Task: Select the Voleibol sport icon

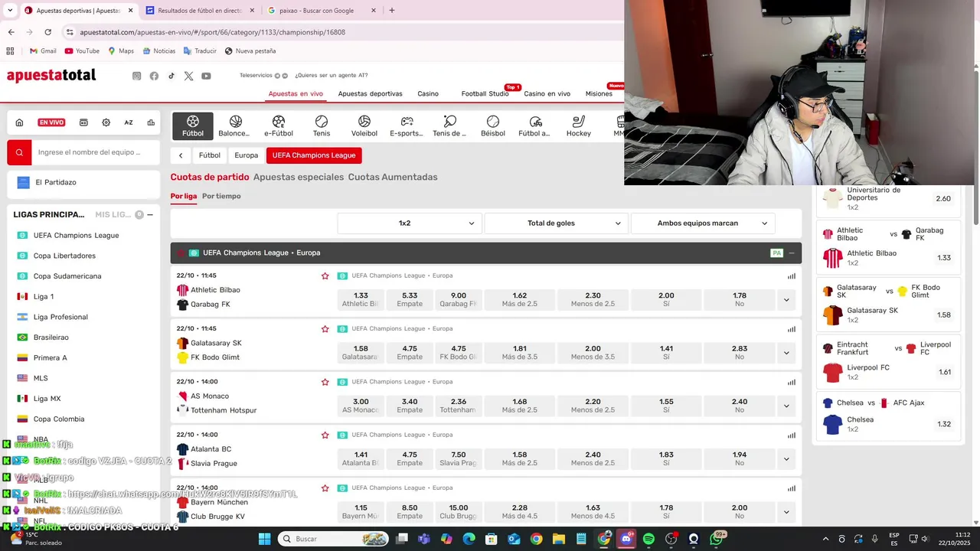Action: coord(364,126)
